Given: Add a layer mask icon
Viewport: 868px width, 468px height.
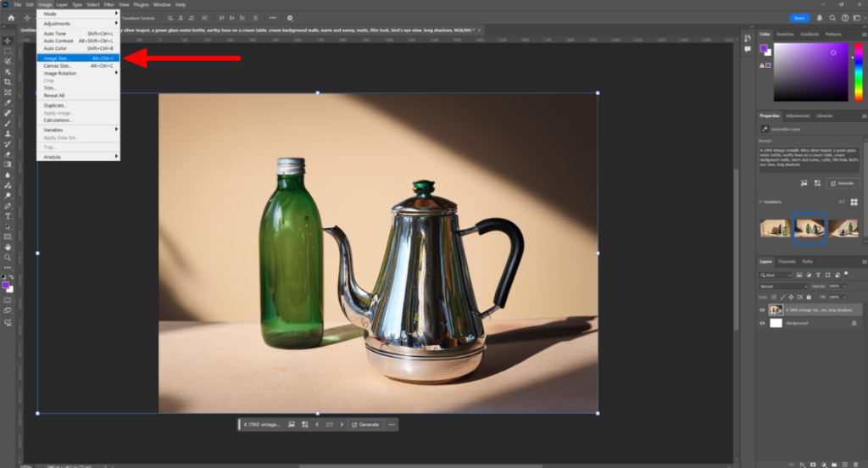Looking at the screenshot, I should pyautogui.click(x=813, y=465).
